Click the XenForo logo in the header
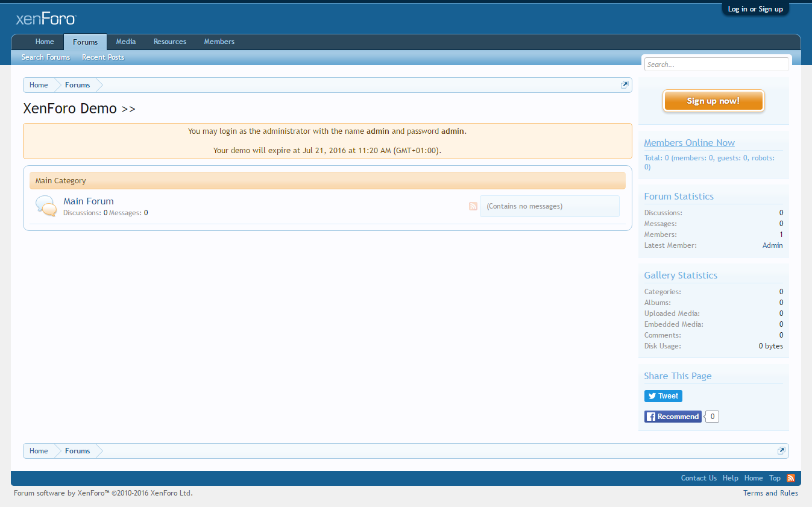 (46, 19)
